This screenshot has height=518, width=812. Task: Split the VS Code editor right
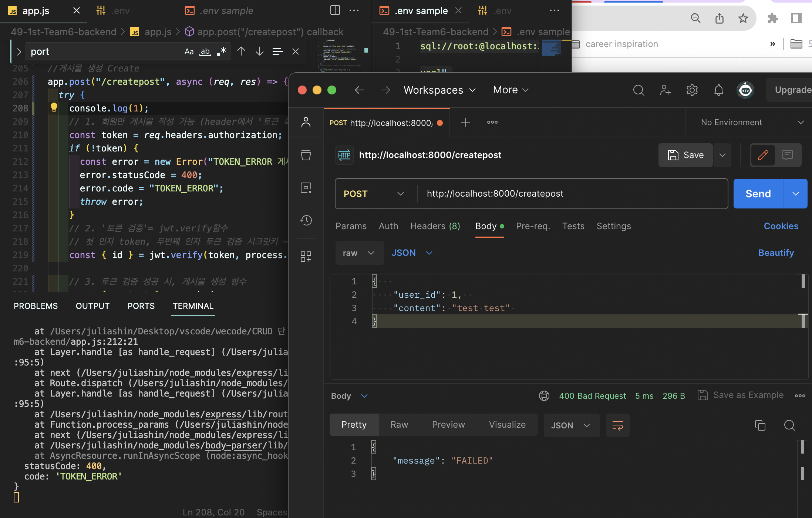[335, 10]
